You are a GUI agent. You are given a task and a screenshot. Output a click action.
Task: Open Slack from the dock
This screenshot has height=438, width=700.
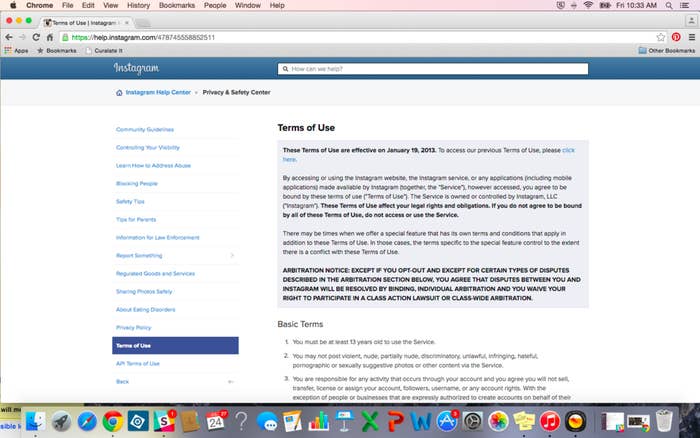coord(164,421)
